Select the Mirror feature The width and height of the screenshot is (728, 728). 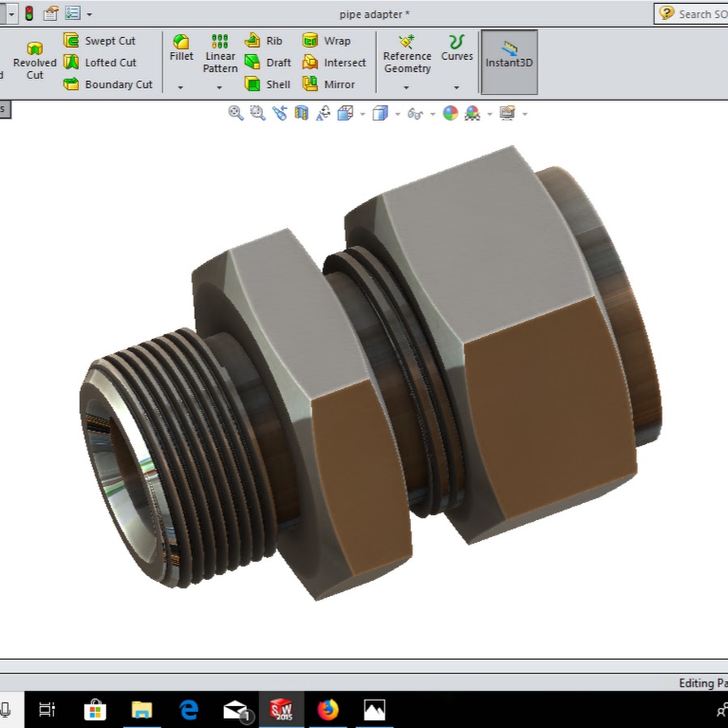point(328,84)
